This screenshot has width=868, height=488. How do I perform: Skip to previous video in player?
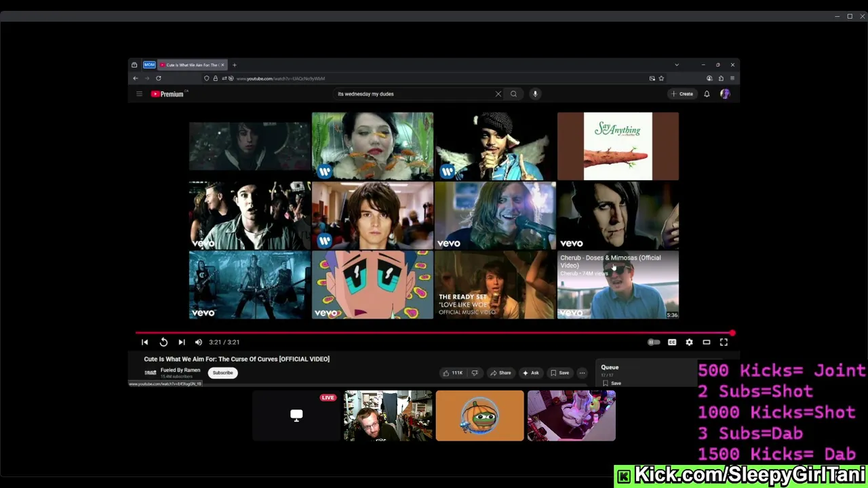(x=144, y=342)
